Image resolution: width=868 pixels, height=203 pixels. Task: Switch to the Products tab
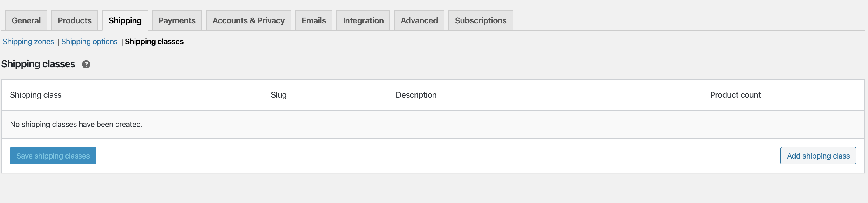pyautogui.click(x=74, y=20)
